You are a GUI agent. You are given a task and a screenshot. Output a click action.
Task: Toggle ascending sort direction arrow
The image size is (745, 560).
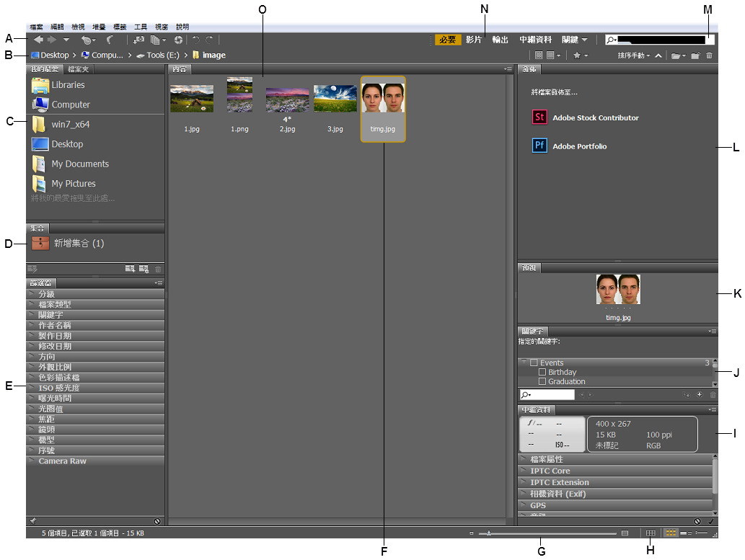[x=658, y=55]
